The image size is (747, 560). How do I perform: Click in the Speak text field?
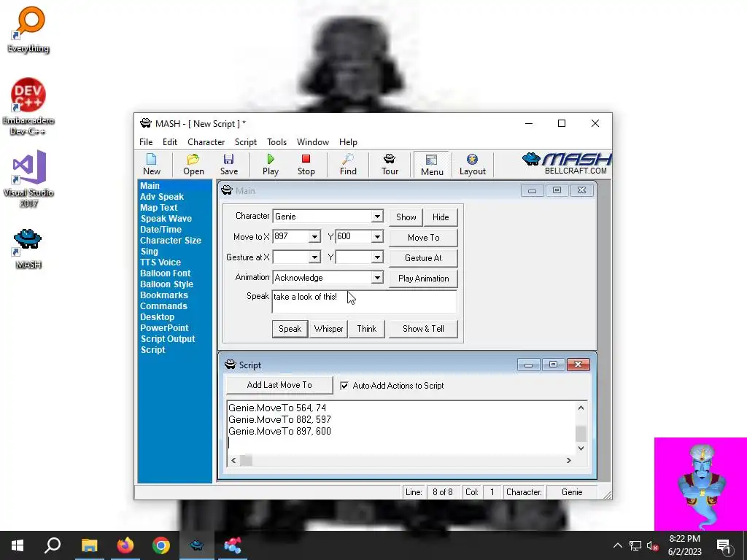(x=365, y=301)
